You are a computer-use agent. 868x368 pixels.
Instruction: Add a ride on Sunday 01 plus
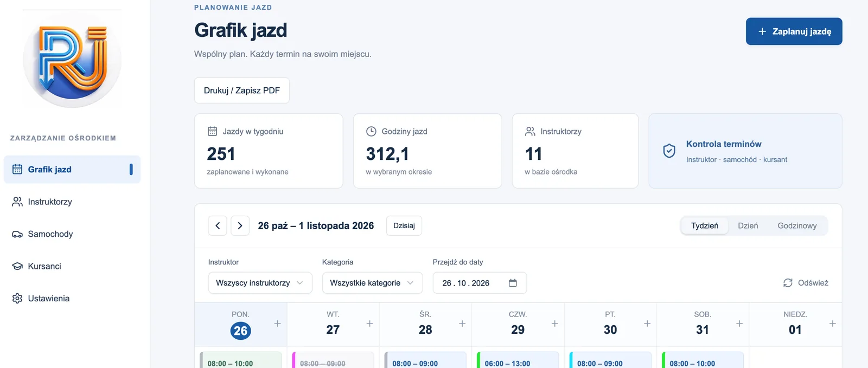pos(832,324)
